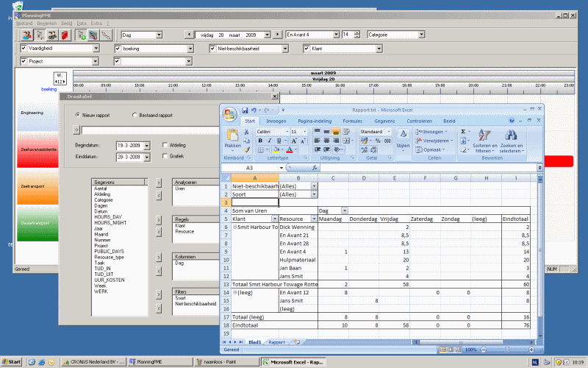
Task: Click the Sorteren en filteren icon
Action: point(484,136)
